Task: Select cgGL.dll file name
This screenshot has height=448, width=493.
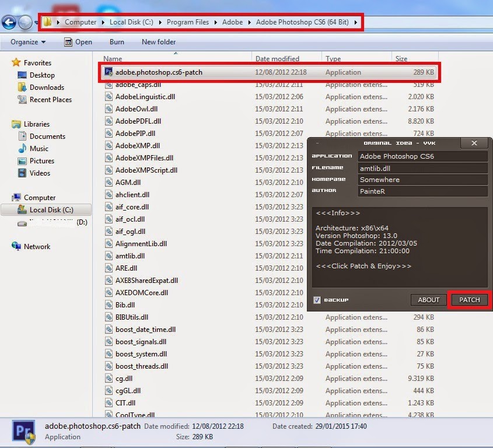Action: coord(128,391)
